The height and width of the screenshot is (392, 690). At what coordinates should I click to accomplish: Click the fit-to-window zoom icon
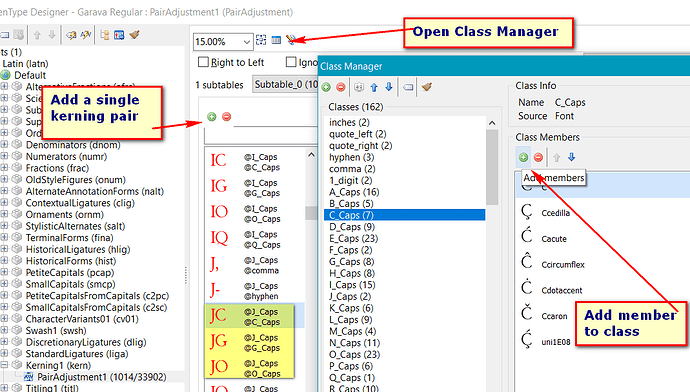coord(261,40)
